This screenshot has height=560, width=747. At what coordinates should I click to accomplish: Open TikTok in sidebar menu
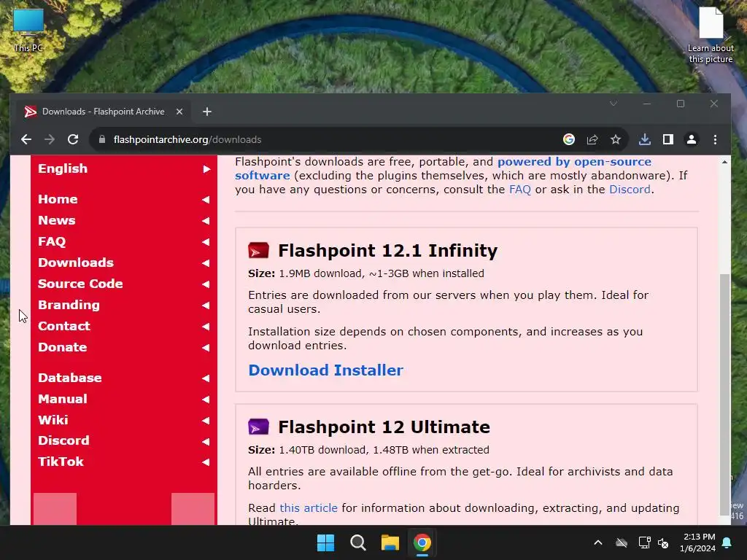124,462
